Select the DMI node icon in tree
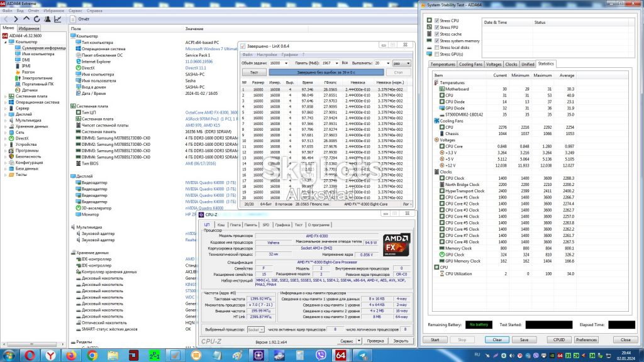This screenshot has height=362, width=644. [x=18, y=60]
